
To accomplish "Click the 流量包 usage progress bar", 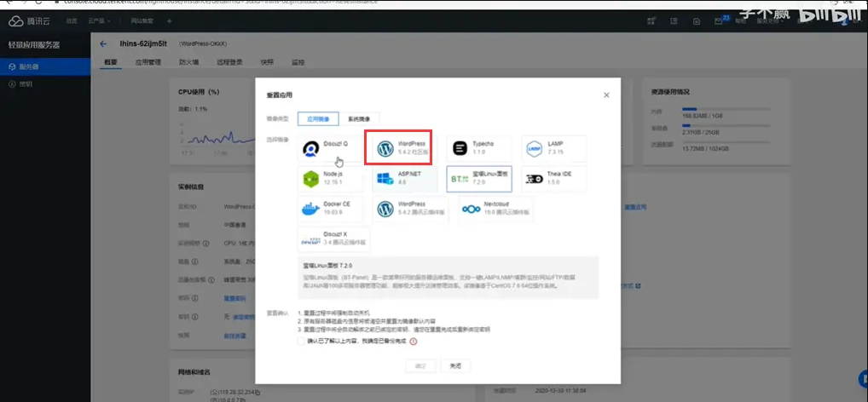I will pyautogui.click(x=726, y=142).
